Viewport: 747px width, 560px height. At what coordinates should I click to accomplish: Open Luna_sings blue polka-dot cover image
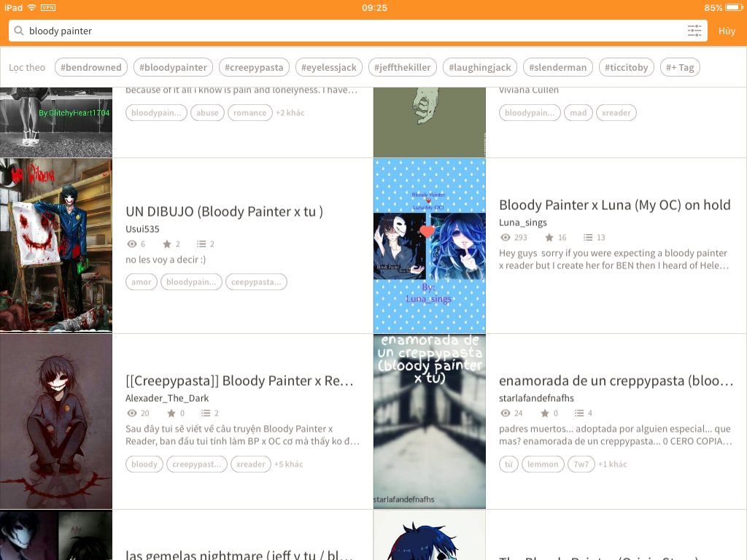[x=430, y=245]
